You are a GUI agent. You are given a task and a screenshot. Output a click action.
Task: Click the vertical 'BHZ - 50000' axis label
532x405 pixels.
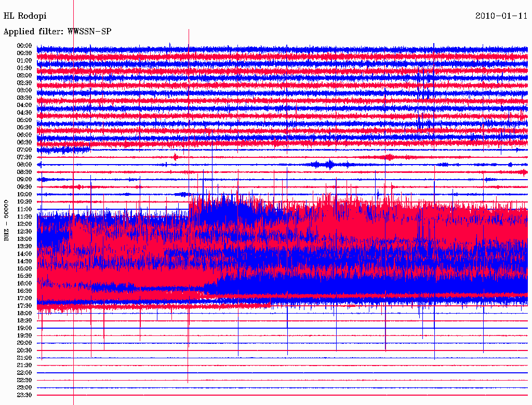[6, 221]
